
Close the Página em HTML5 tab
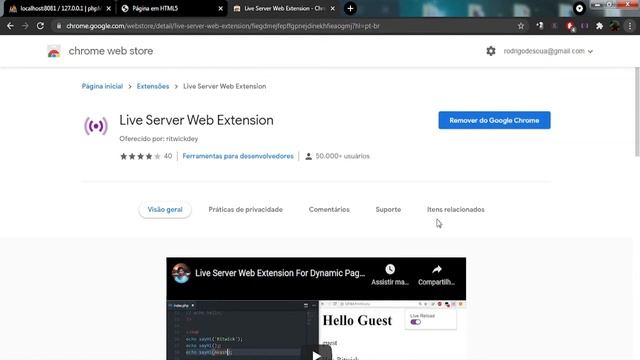220,9
